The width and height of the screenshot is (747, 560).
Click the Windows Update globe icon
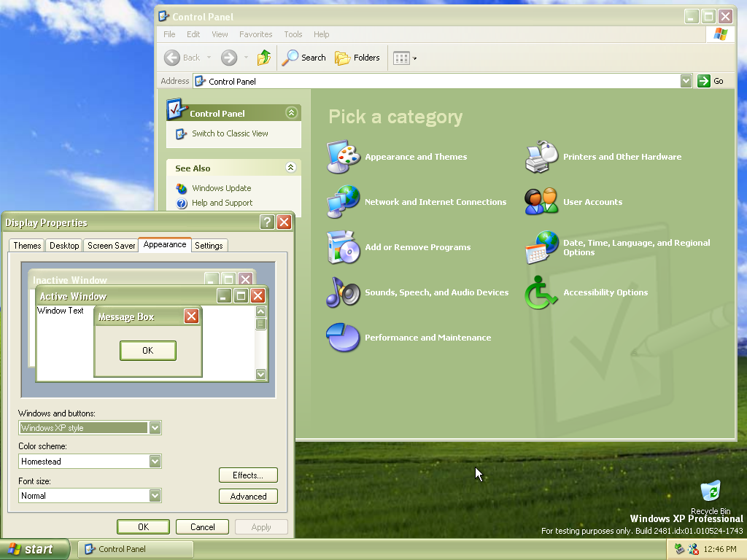[182, 189]
